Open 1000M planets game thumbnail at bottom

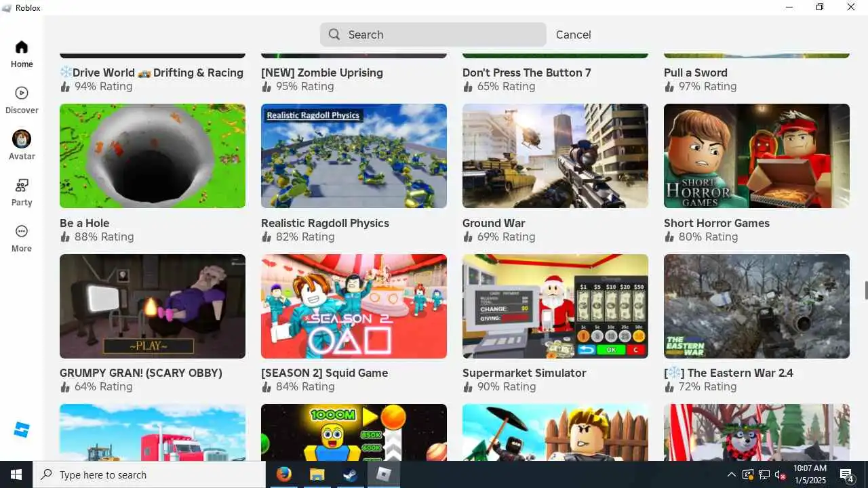[354, 432]
